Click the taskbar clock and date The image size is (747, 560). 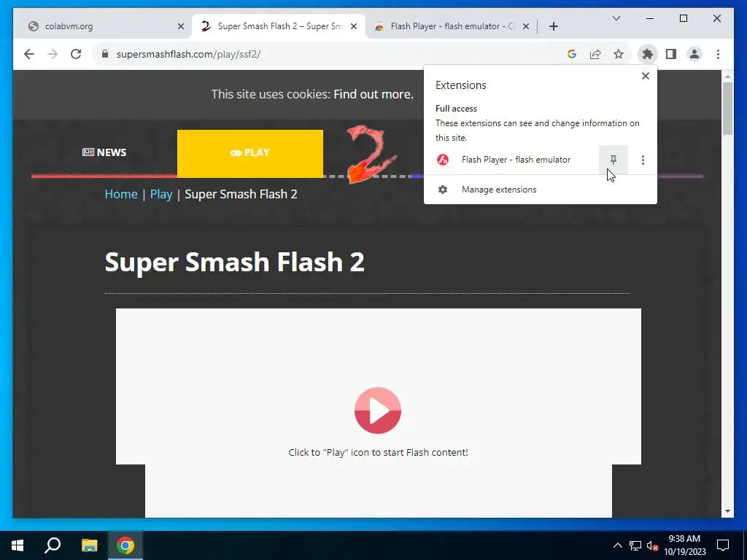684,545
